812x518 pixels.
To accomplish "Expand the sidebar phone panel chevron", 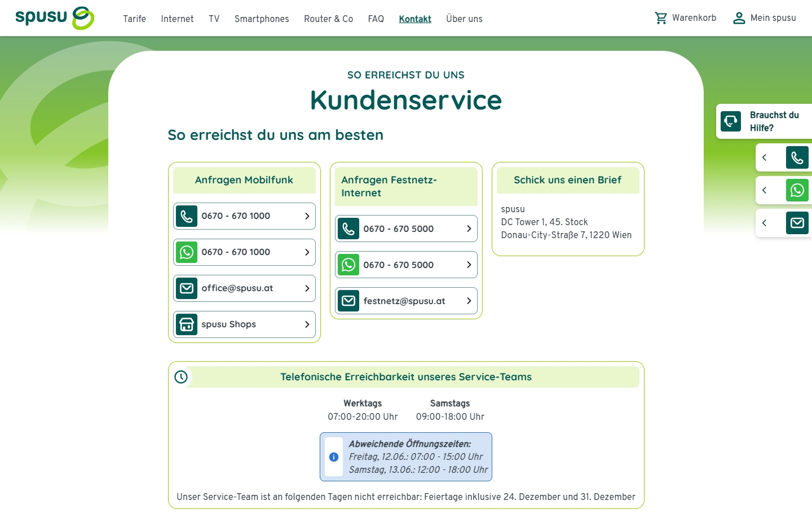I will point(765,158).
